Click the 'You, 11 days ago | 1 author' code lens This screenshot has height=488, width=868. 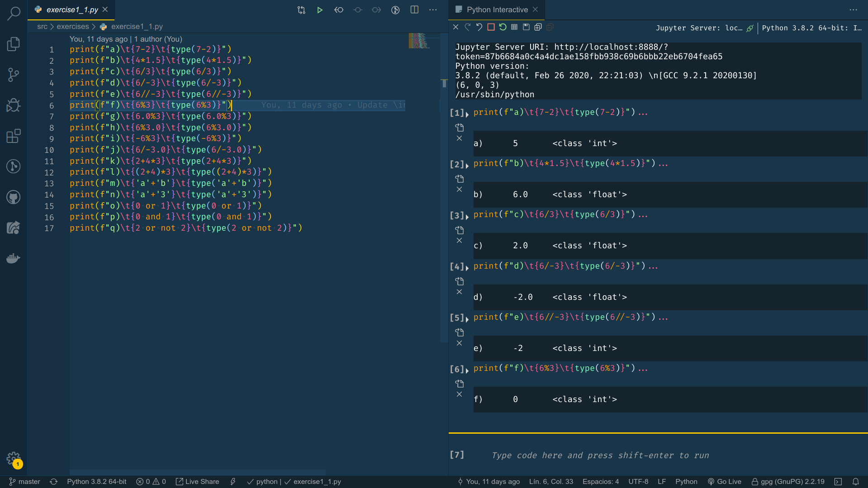[126, 39]
